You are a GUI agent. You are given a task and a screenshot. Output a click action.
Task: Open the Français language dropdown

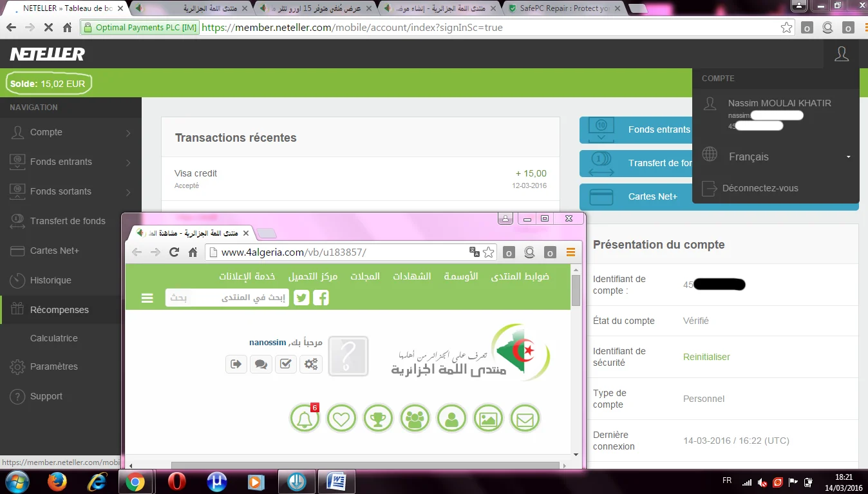776,157
